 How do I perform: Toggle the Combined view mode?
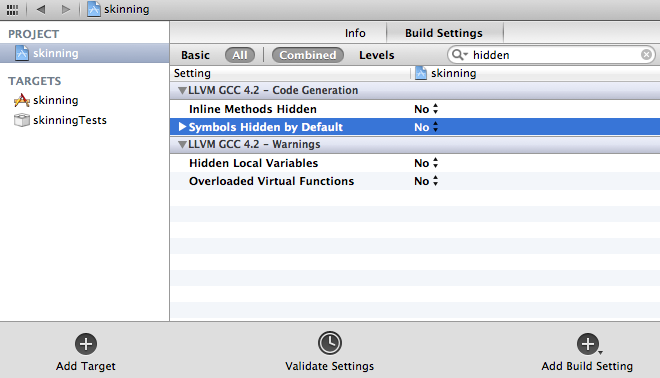pyautogui.click(x=308, y=55)
